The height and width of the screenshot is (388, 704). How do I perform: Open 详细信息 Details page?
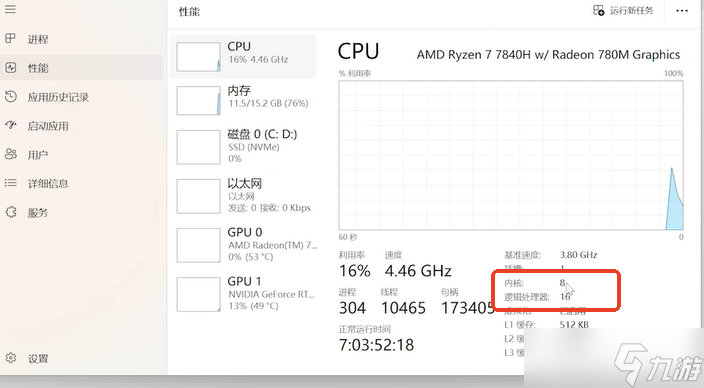tap(82, 183)
